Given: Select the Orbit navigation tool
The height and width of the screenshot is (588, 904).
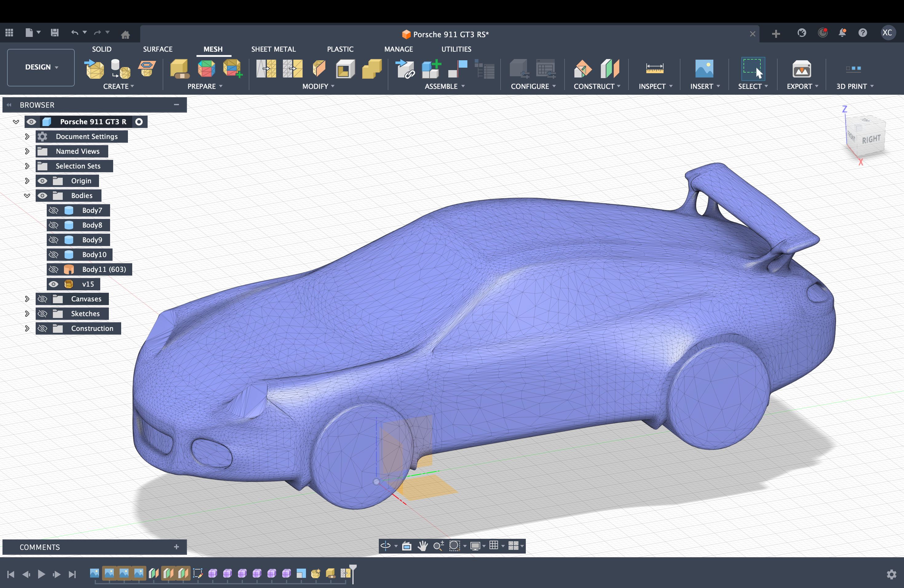Looking at the screenshot, I should click(385, 546).
